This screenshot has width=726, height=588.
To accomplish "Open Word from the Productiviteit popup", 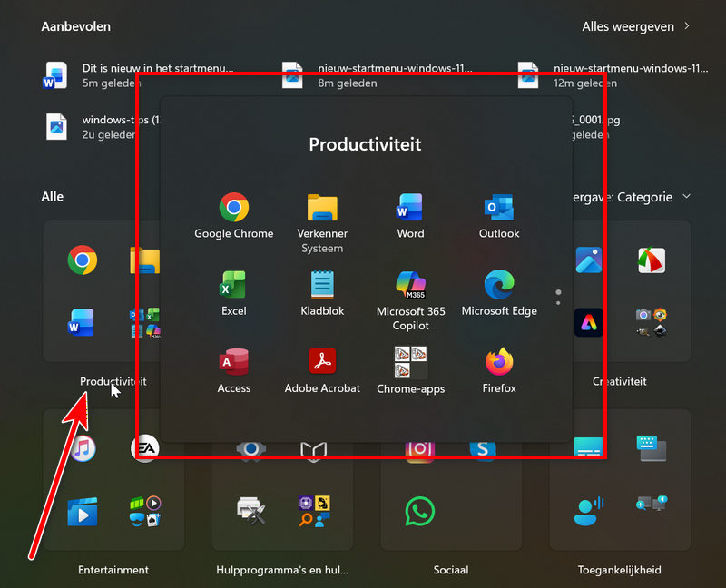I will point(410,209).
